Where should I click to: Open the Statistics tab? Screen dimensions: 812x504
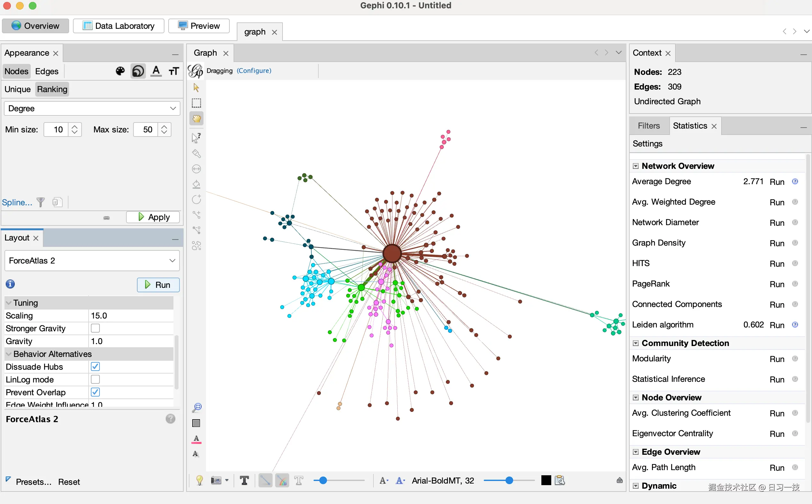(689, 126)
